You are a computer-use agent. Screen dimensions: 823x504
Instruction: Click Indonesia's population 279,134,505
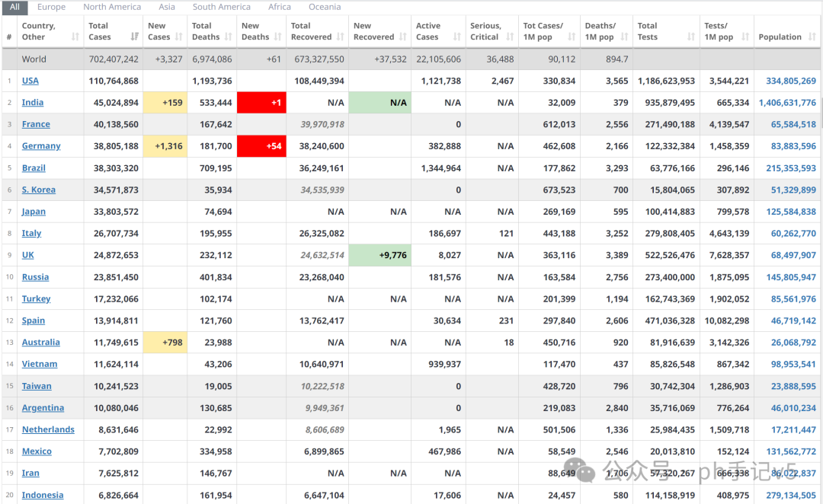pos(791,495)
